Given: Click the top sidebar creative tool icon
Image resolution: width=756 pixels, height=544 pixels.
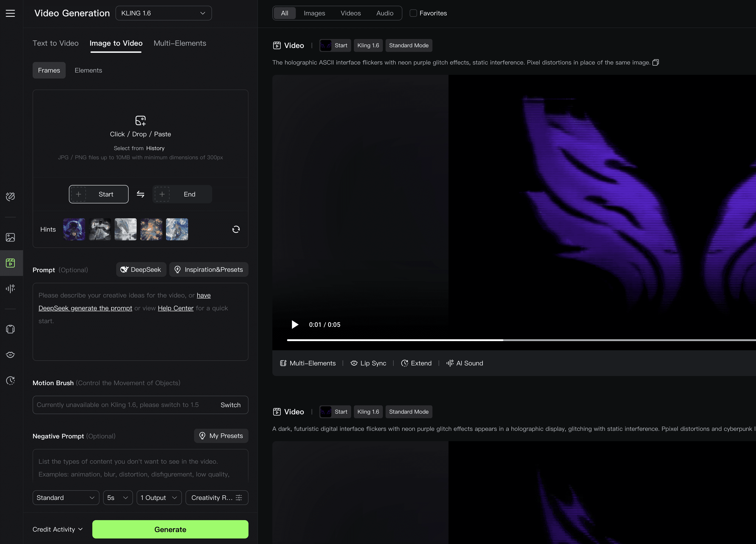Looking at the screenshot, I should coord(10,196).
